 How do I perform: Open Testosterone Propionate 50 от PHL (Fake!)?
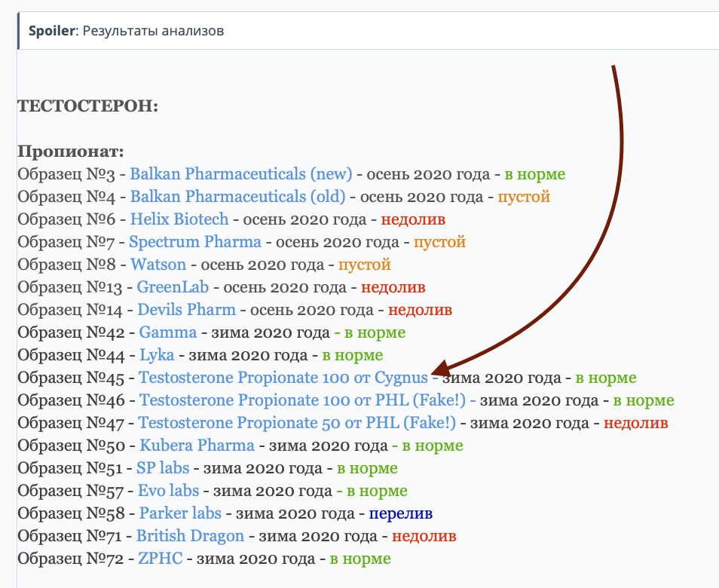tap(297, 423)
